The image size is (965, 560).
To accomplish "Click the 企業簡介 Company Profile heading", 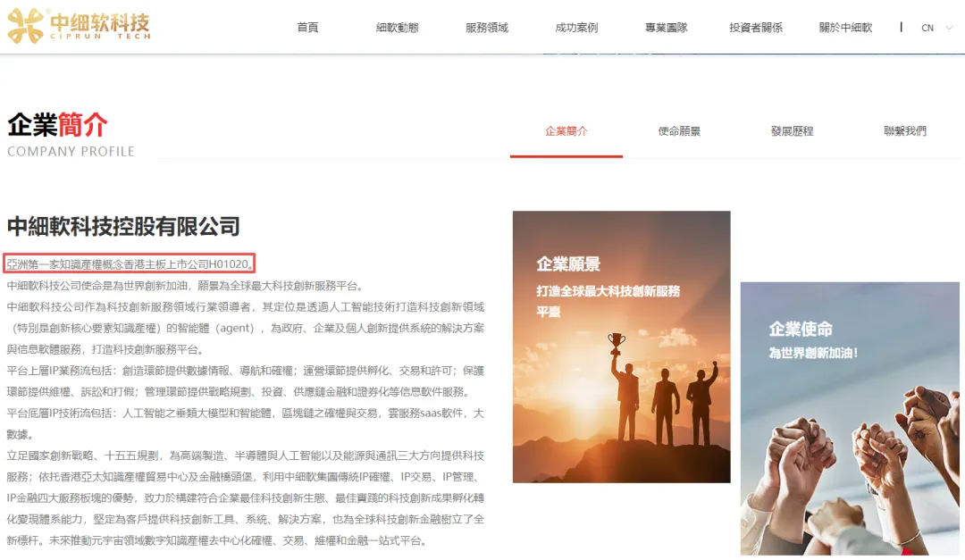I will pos(71,135).
